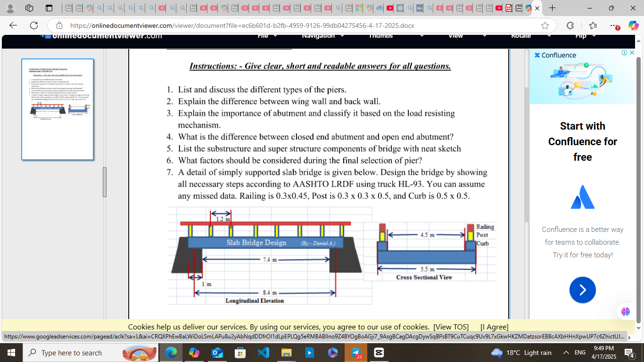Open File Explorer from the taskbar
Image resolution: width=644 pixels, height=362 pixels.
click(x=286, y=352)
